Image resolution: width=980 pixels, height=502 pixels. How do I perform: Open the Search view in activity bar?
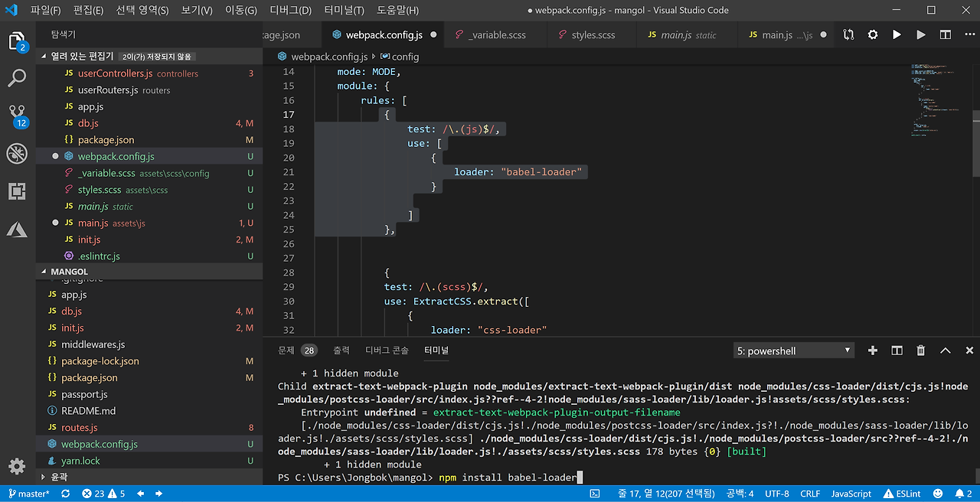[17, 77]
